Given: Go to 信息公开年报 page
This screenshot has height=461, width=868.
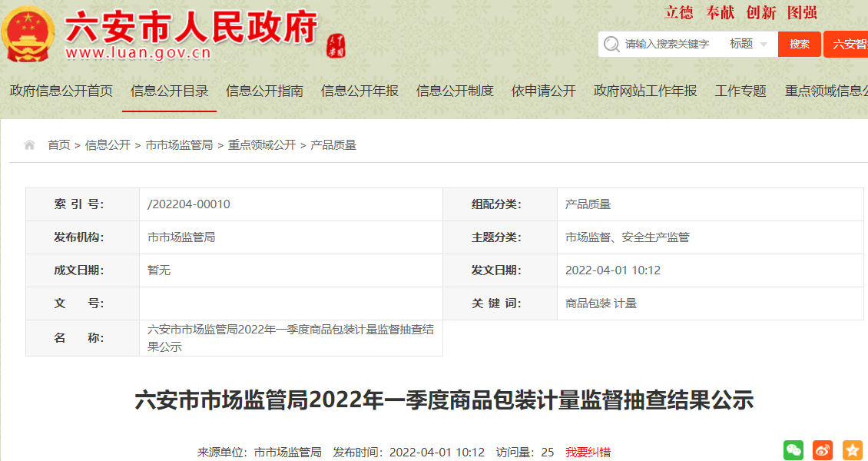Looking at the screenshot, I should pyautogui.click(x=359, y=91).
